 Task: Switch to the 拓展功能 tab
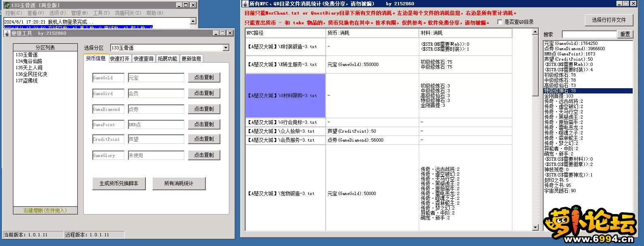[x=168, y=59]
